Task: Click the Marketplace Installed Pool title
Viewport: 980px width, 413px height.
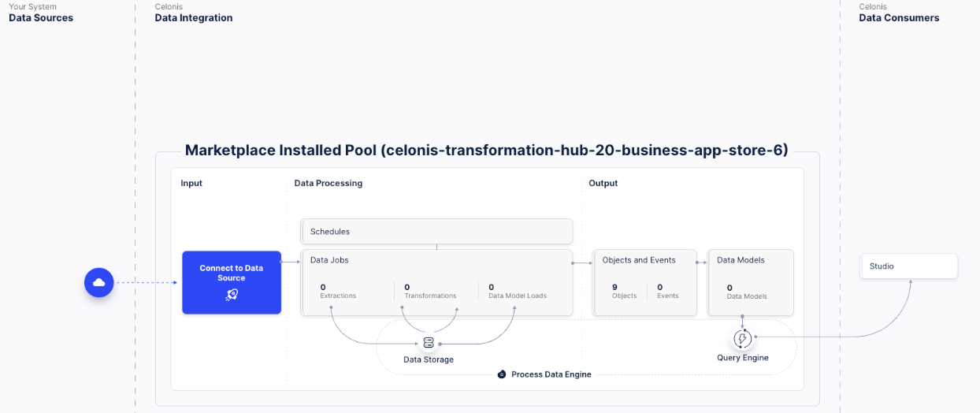Action: tap(486, 151)
